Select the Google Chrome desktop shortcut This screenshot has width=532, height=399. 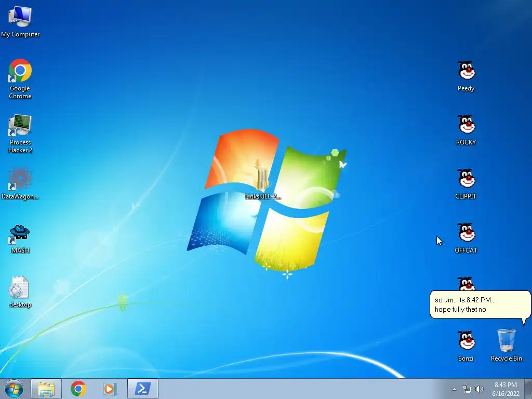(x=20, y=79)
